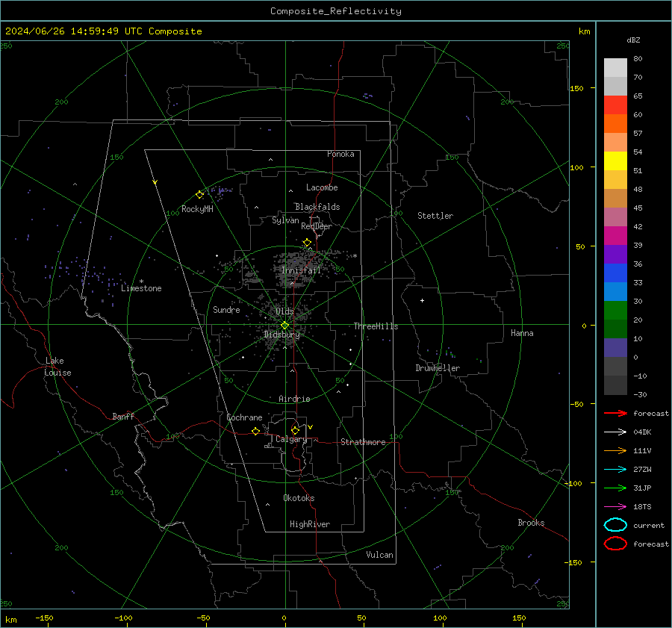This screenshot has width=672, height=628.
Task: Click asterisk marker above Limestone label
Action: click(141, 282)
